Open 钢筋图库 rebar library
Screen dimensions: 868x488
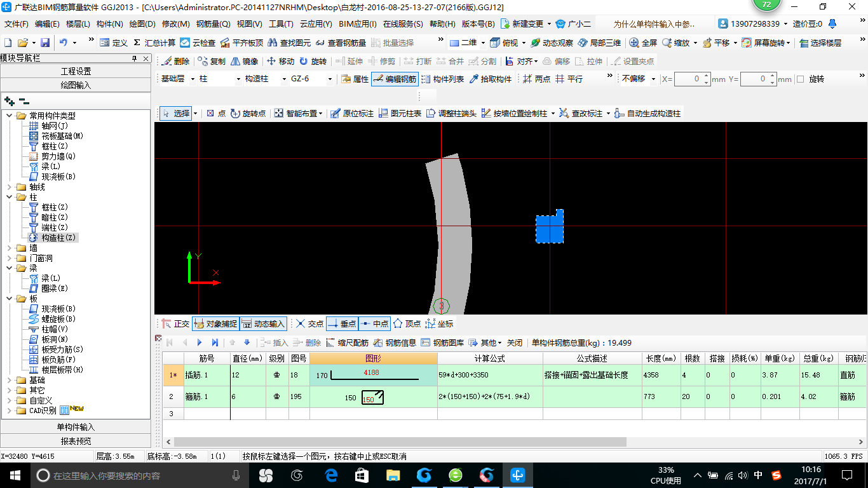tap(442, 342)
